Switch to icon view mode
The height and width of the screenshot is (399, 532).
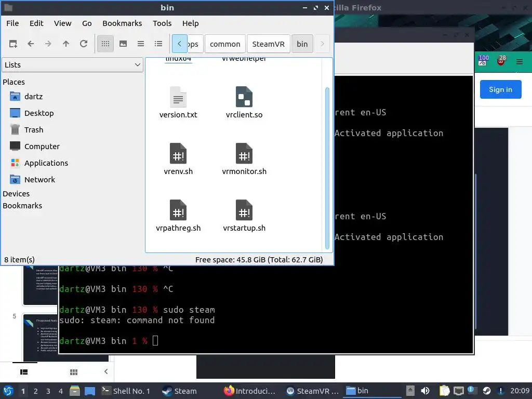tap(105, 44)
